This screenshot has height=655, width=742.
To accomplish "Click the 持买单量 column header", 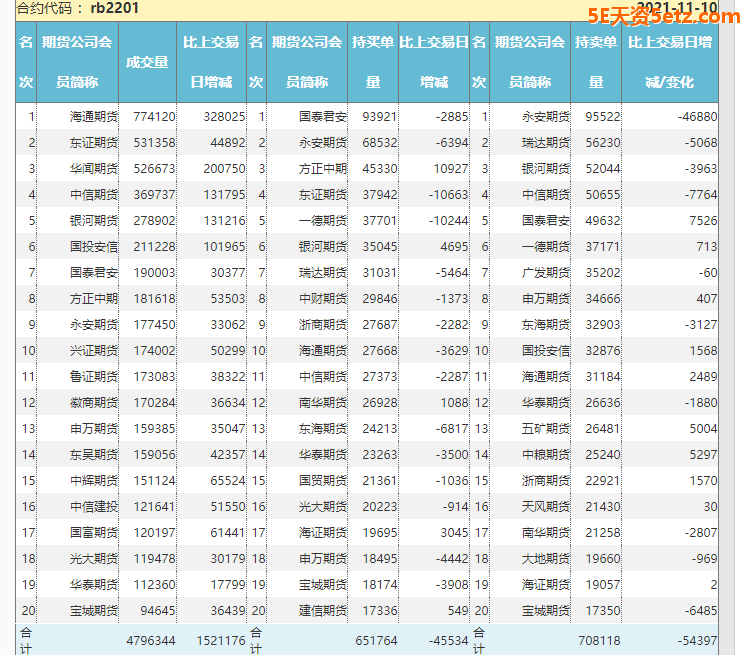I will tap(373, 62).
